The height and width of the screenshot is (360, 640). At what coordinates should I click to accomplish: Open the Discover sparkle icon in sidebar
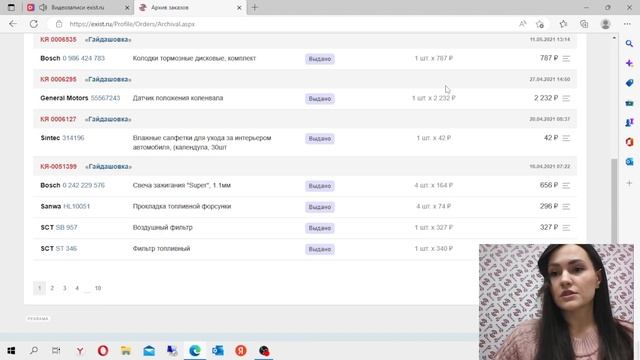click(x=629, y=63)
